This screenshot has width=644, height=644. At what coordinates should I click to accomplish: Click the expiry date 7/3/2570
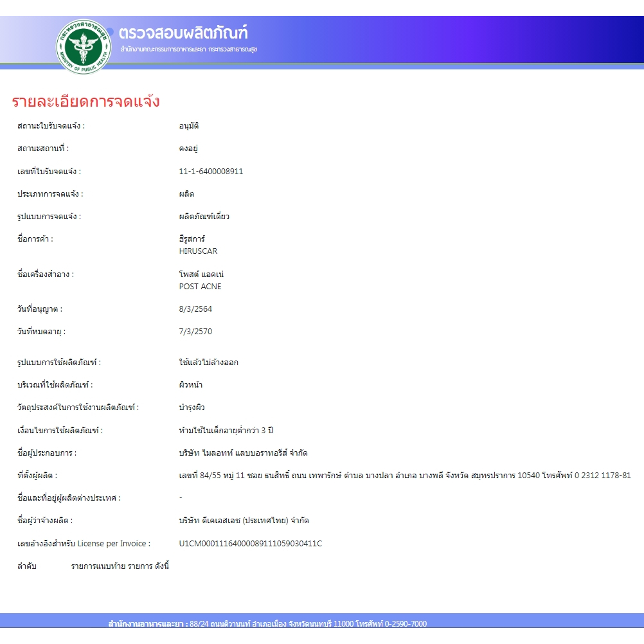coord(195,332)
